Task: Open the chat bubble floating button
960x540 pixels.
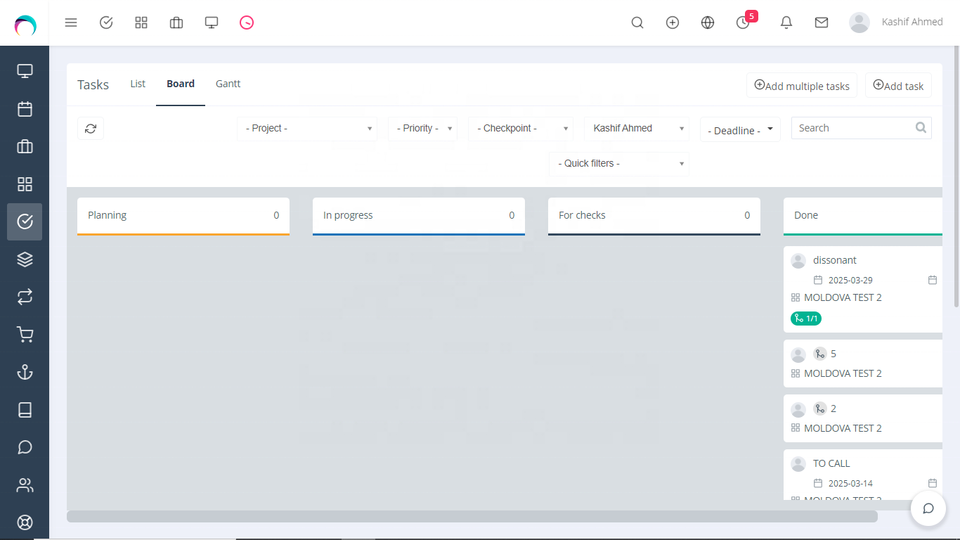Action: (928, 508)
